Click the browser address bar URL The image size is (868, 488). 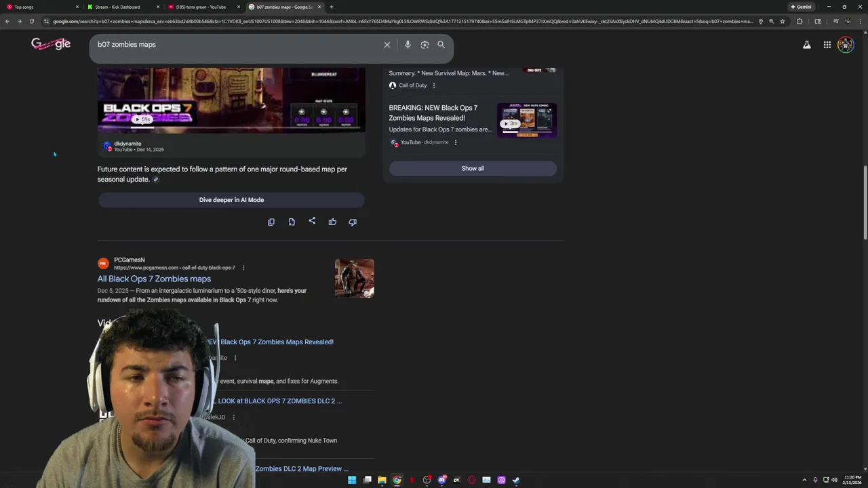tap(403, 21)
